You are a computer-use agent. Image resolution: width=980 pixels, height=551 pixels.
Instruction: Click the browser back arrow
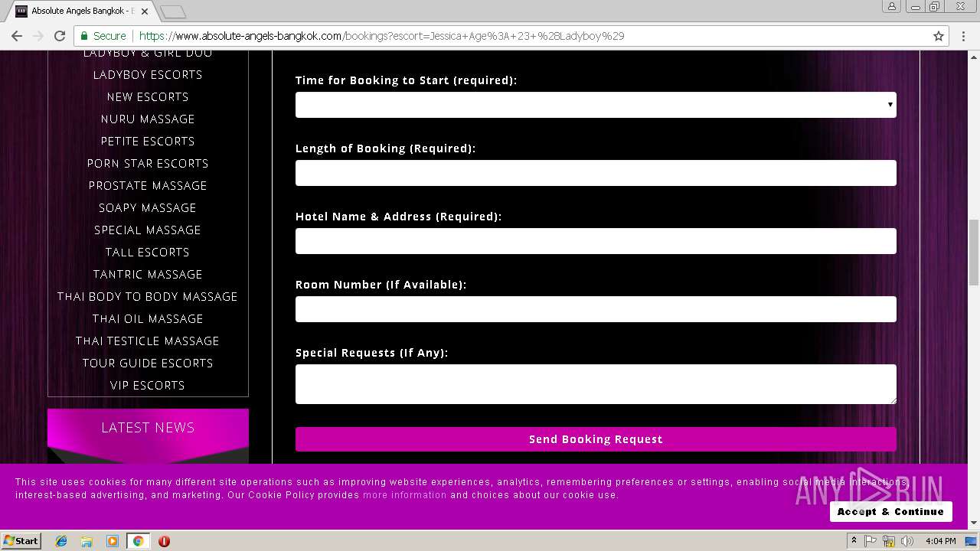[17, 36]
